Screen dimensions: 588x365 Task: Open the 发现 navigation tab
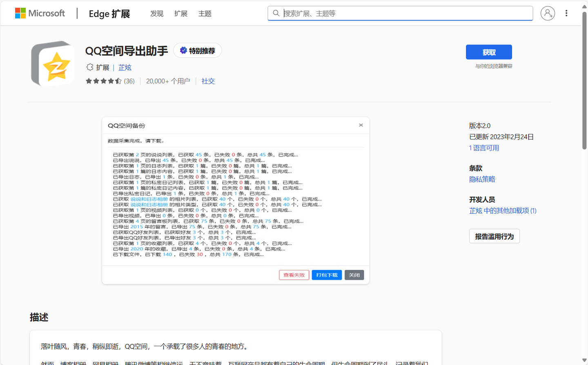(x=157, y=13)
